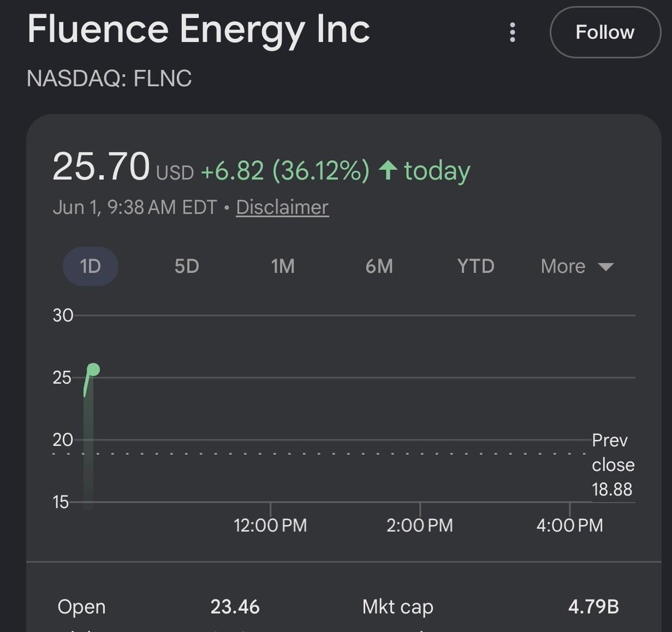Open the Disclaimer link
Screen dimensions: 672x632
pyautogui.click(x=282, y=207)
